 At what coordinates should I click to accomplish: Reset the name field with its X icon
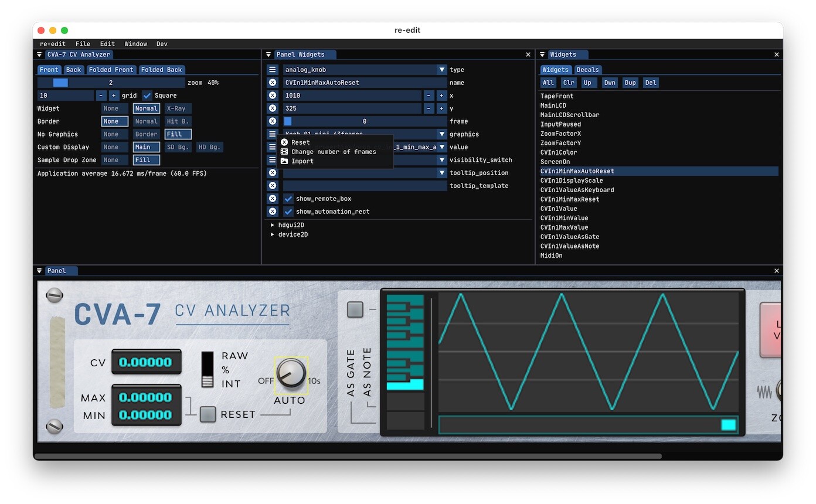(x=272, y=83)
